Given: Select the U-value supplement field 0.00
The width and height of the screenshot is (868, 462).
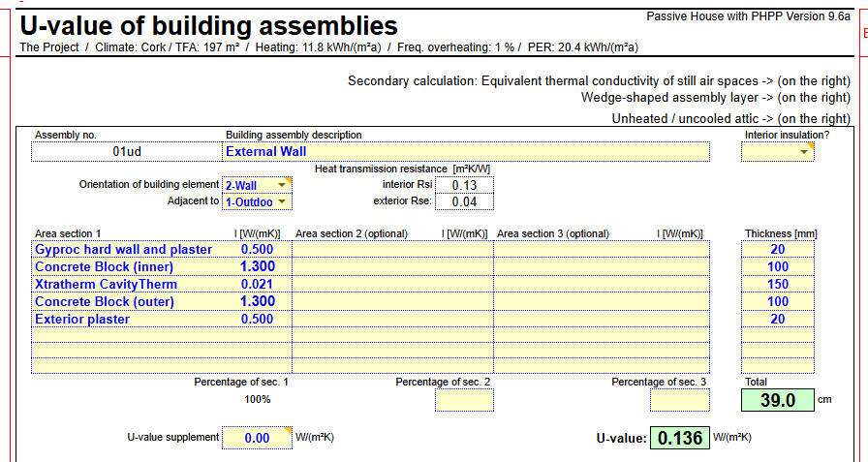Looking at the screenshot, I should coord(257,438).
